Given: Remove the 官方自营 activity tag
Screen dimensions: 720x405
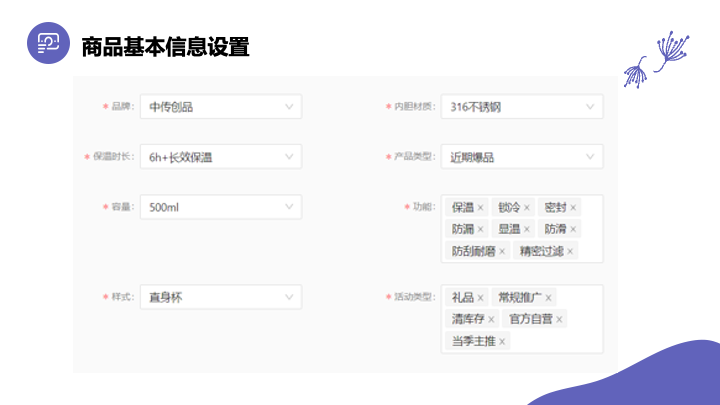Looking at the screenshot, I should click(x=559, y=319).
